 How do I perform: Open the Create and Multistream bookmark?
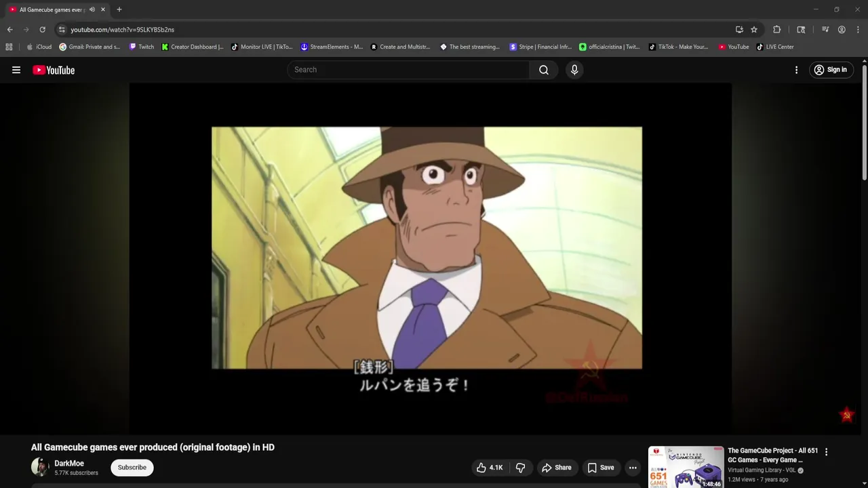(x=401, y=47)
